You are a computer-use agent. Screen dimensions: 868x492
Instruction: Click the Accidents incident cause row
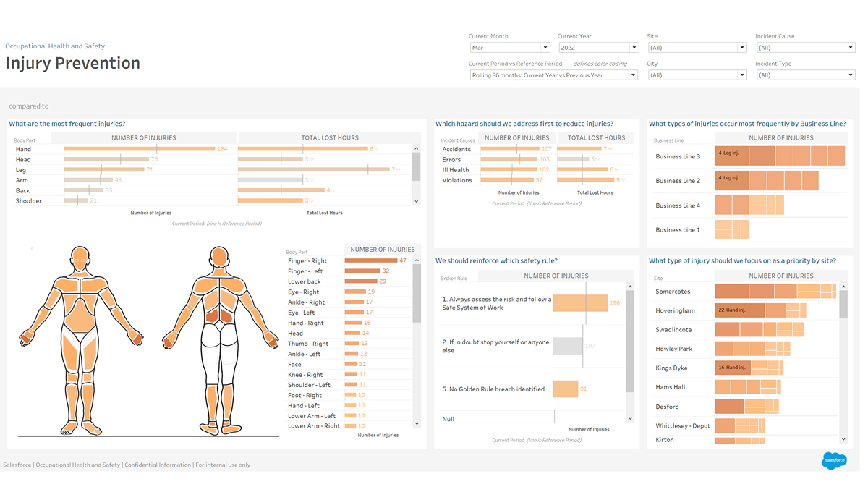(x=456, y=149)
